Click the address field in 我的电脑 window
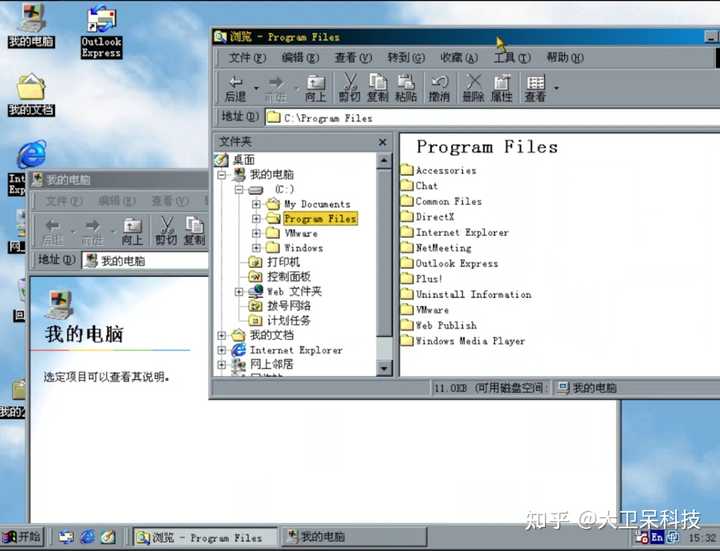 (x=145, y=261)
